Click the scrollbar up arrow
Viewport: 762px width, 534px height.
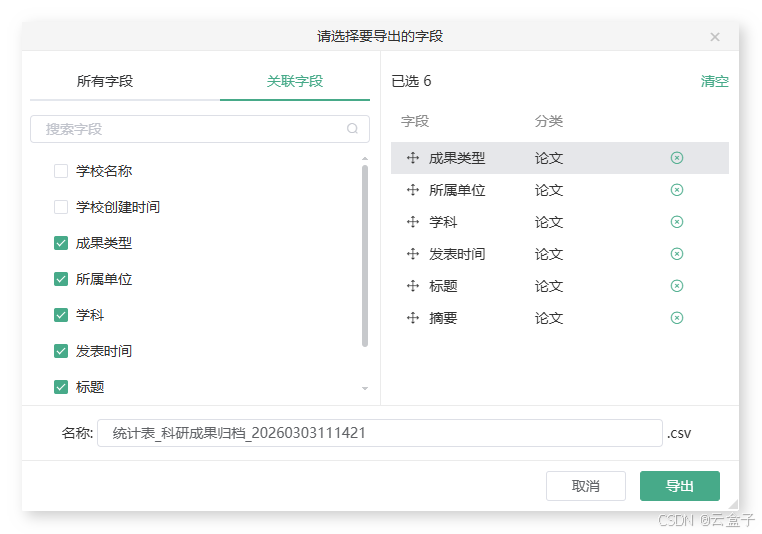(365, 159)
